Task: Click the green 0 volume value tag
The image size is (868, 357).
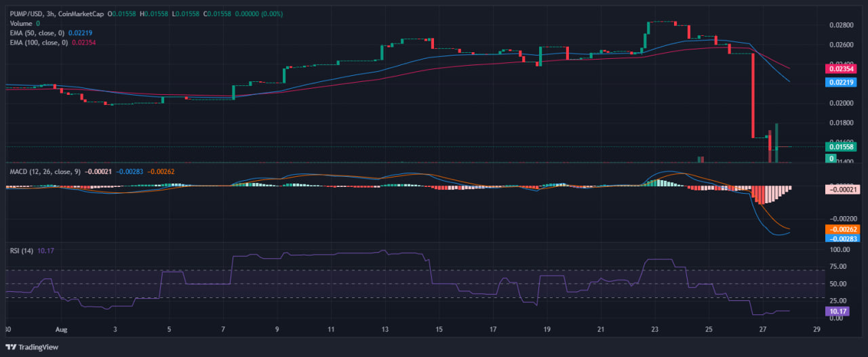Action: [x=831, y=158]
